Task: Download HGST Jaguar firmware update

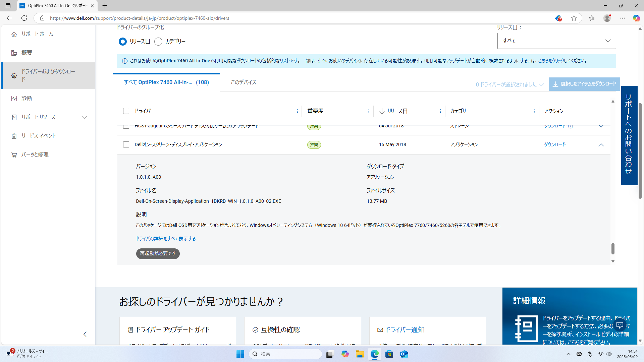Action: pos(555,127)
